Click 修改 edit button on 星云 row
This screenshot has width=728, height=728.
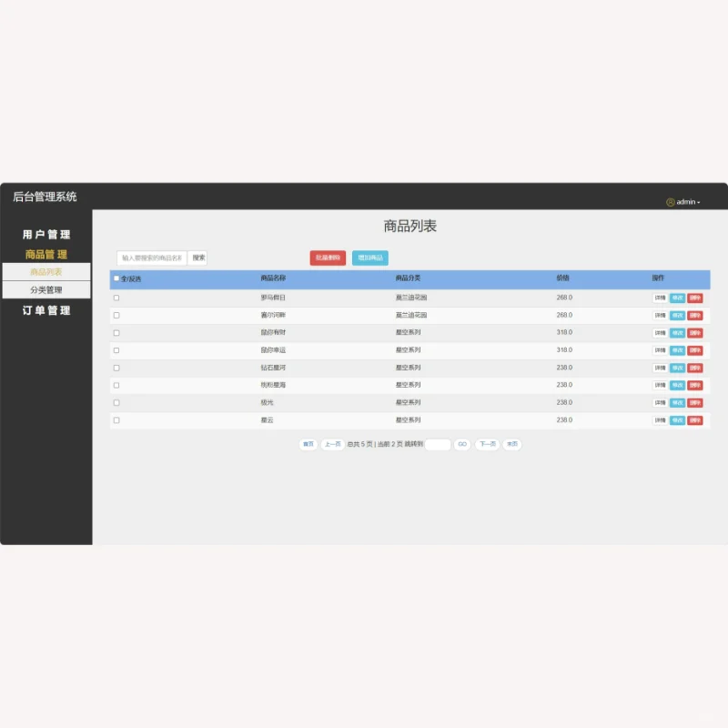pos(679,420)
